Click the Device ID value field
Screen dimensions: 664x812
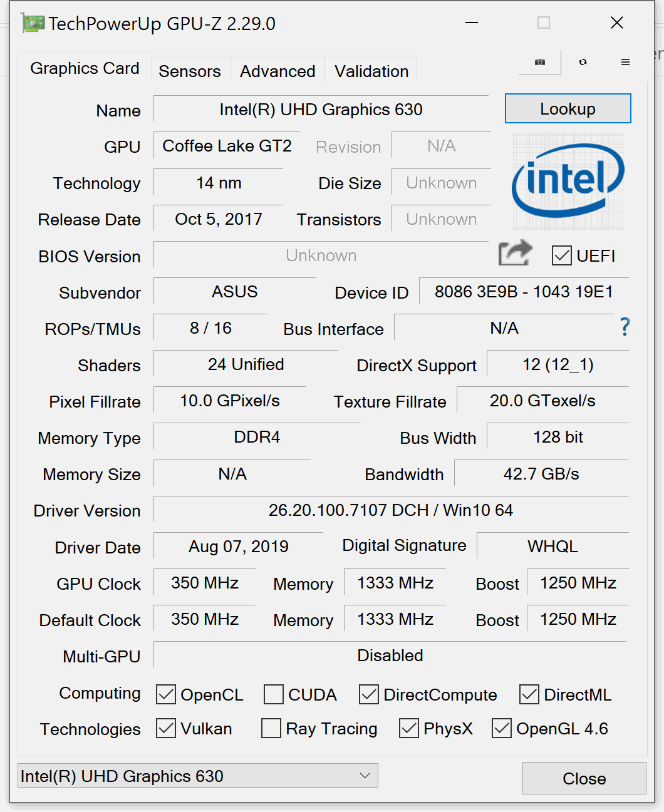(524, 291)
